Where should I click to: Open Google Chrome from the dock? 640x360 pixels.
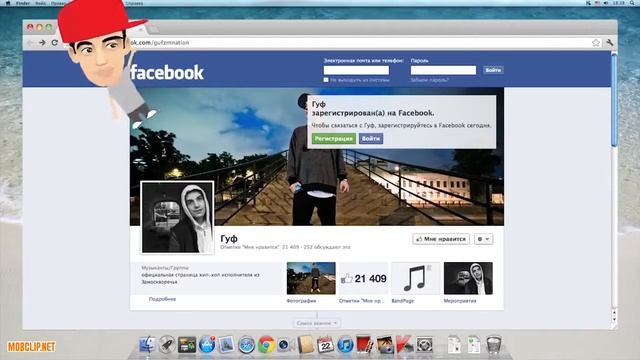(266, 345)
